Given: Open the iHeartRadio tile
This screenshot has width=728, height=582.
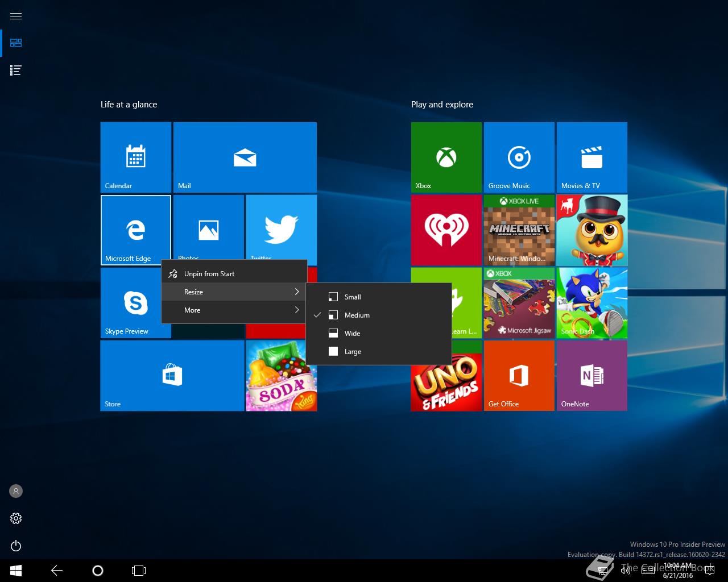Looking at the screenshot, I should [x=446, y=230].
